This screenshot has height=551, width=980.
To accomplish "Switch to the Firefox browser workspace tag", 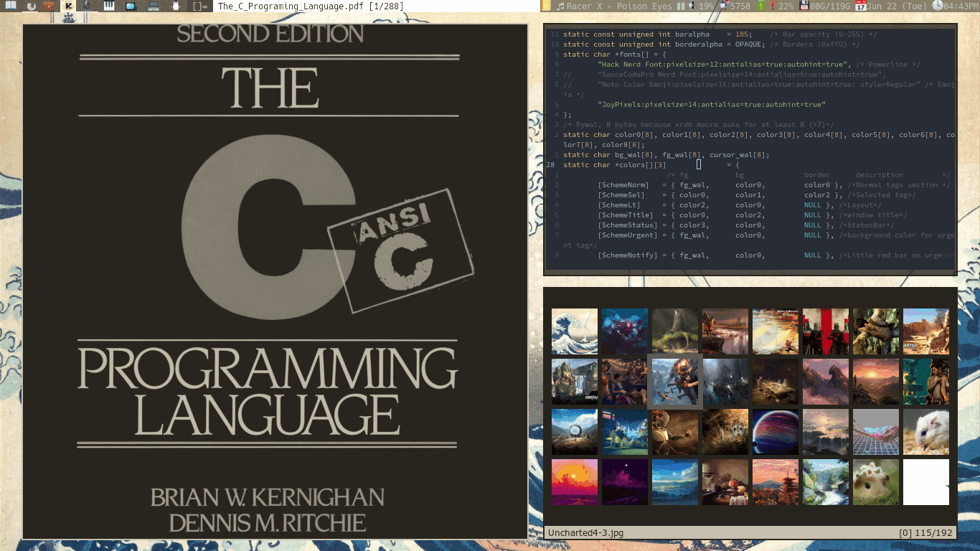I will click(x=31, y=6).
